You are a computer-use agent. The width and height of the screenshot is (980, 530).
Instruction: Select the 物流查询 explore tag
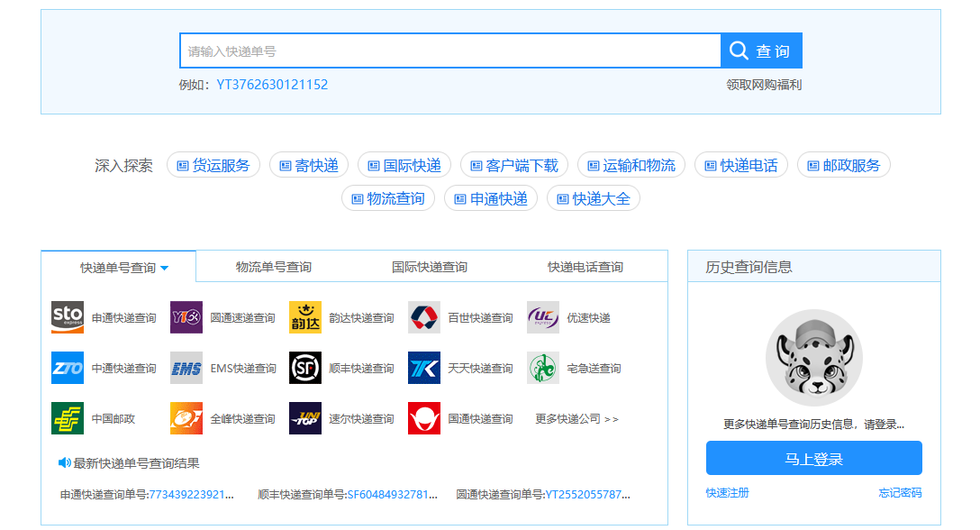pos(388,199)
